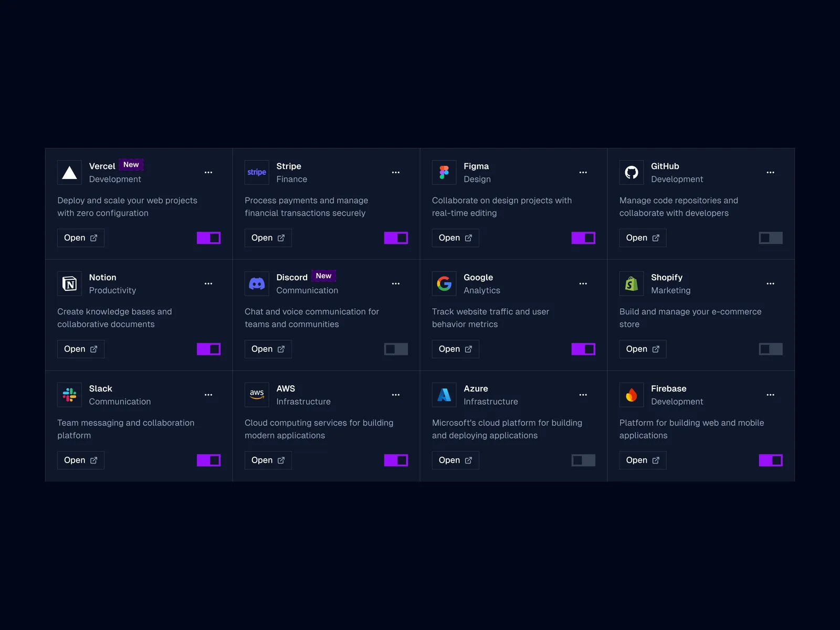Viewport: 840px width, 630px height.
Task: Expand the Google Analytics three-dot menu
Action: [x=583, y=283]
